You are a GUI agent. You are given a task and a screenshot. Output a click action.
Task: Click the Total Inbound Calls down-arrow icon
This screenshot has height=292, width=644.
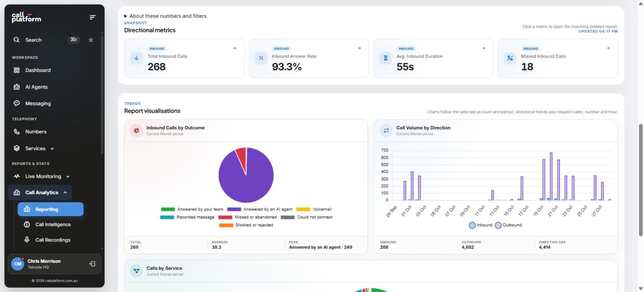[136, 58]
